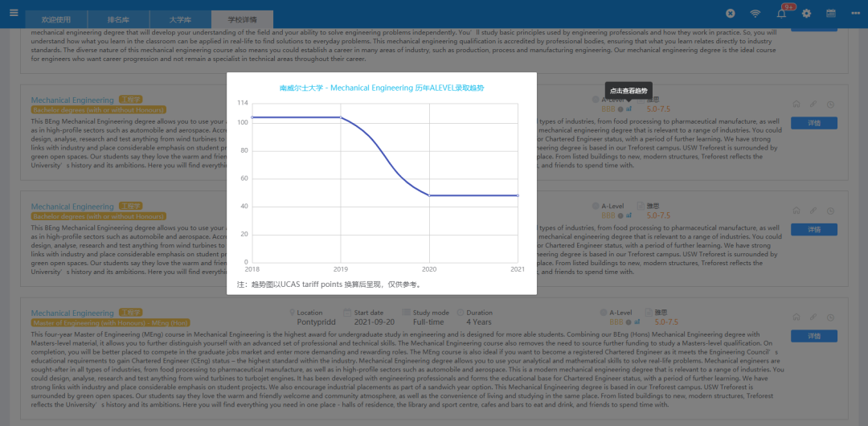
Task: Click 2018 data point on trend line
Action: coord(252,117)
